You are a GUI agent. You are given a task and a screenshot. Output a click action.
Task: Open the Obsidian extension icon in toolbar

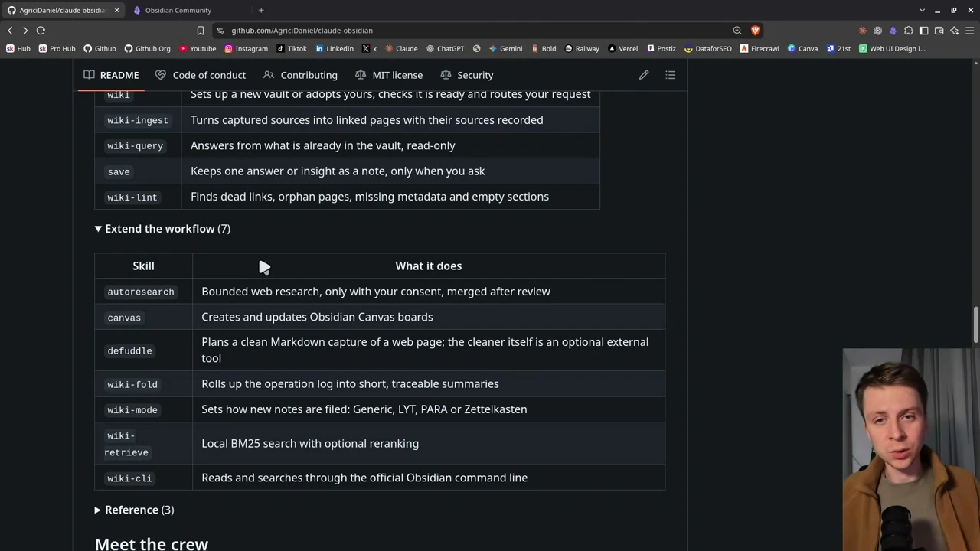click(893, 31)
